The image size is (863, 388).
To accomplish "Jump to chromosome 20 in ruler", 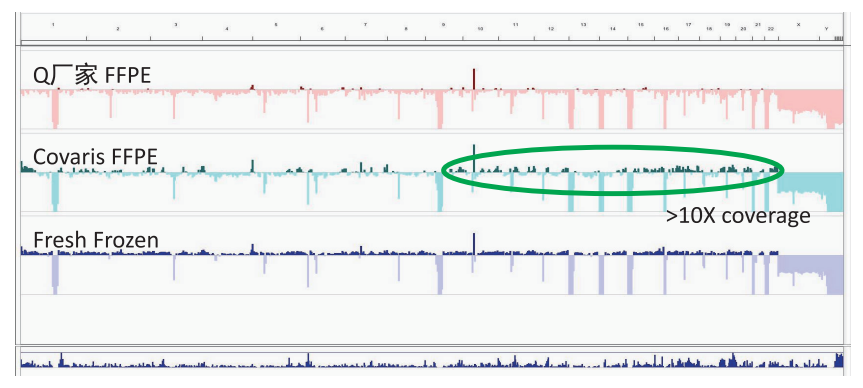I will pyautogui.click(x=743, y=28).
